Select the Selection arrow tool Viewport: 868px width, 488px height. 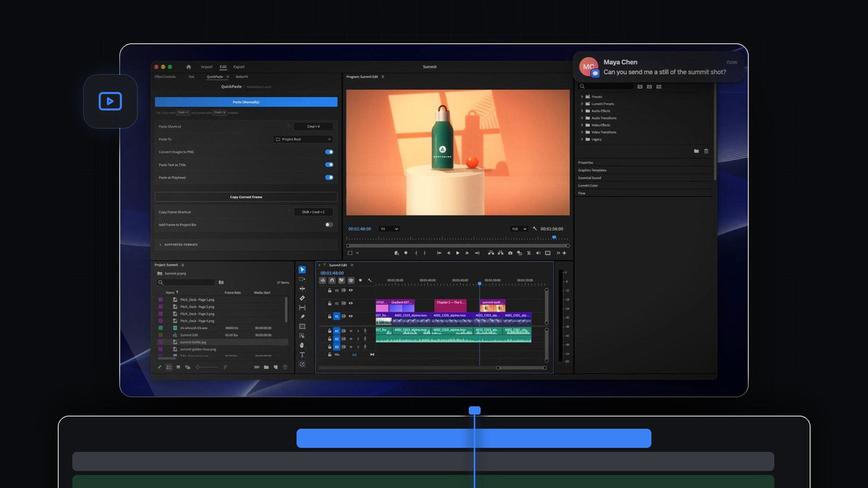302,270
